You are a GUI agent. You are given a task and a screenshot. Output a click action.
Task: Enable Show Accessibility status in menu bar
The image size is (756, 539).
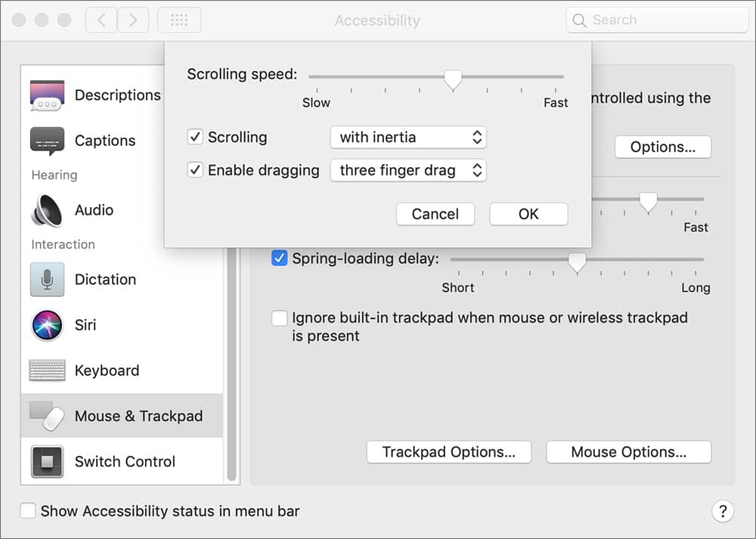(28, 511)
